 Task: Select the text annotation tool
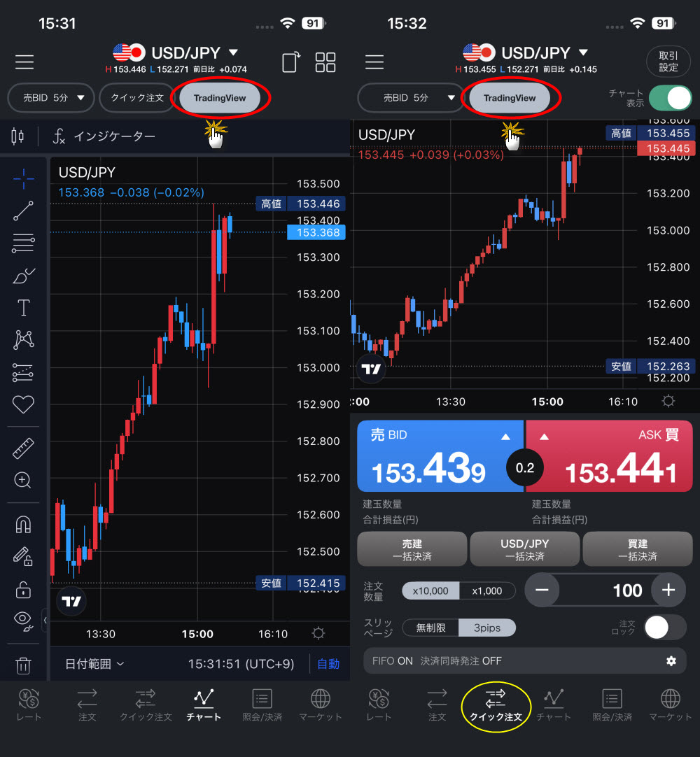[x=23, y=308]
